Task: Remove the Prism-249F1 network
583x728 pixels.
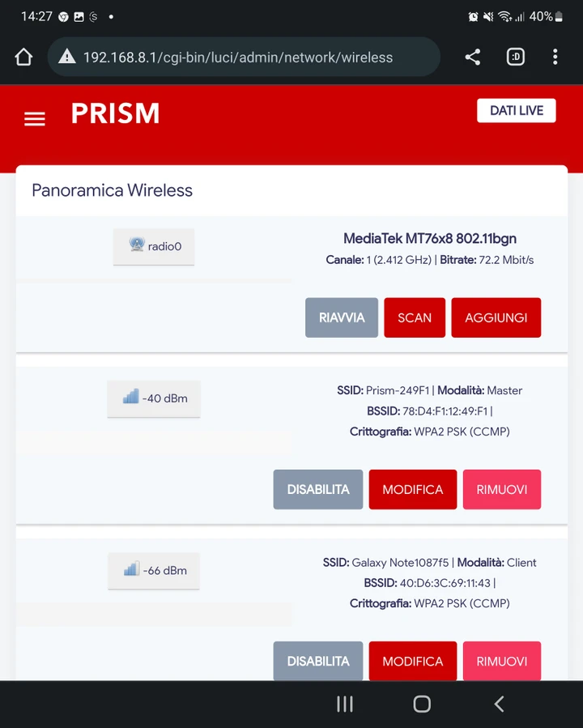Action: (x=502, y=489)
